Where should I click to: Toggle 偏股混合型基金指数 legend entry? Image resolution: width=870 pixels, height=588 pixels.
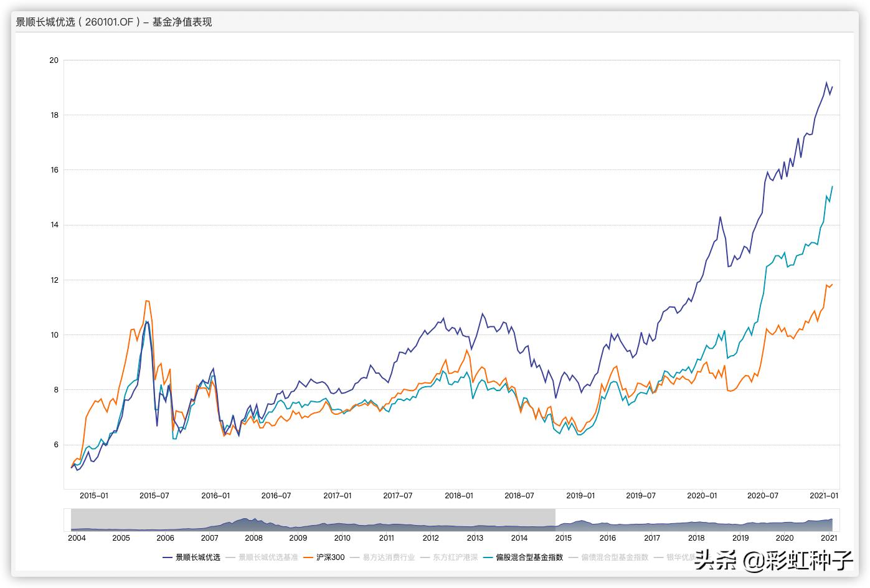(523, 557)
